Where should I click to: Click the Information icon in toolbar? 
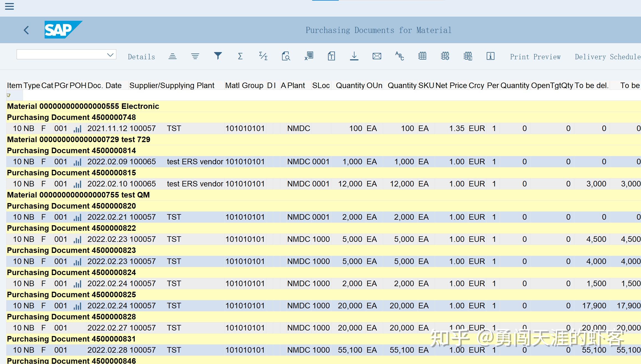coord(490,56)
